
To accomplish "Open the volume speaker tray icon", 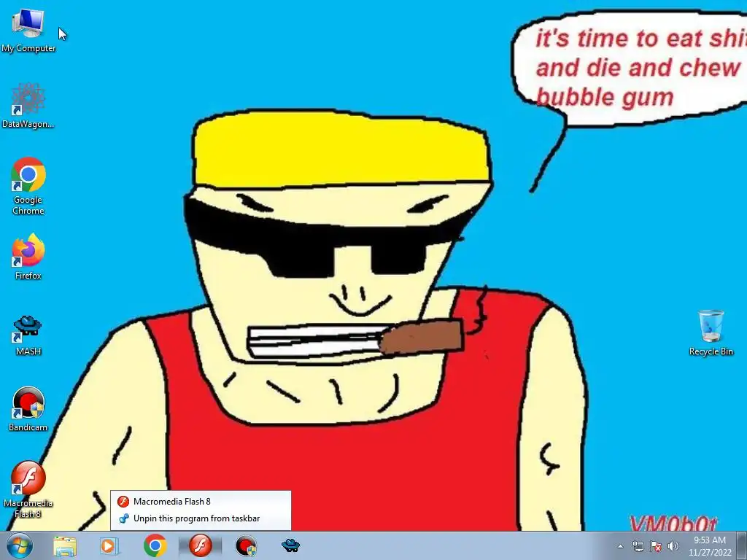I will click(x=673, y=546).
